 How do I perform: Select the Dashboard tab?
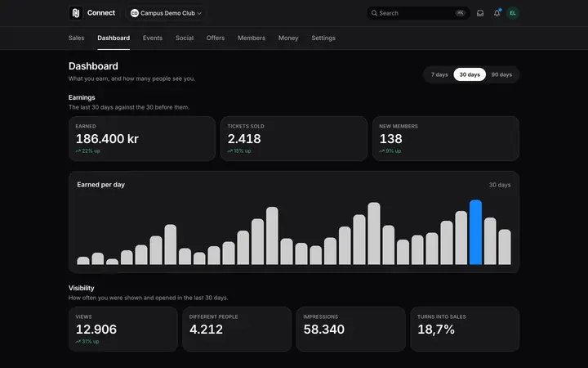(114, 38)
